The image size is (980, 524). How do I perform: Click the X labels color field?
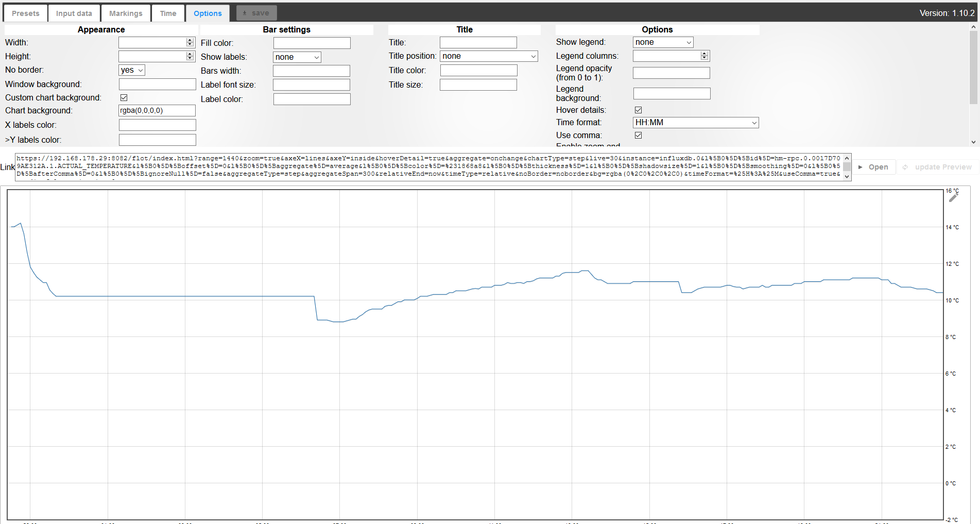click(158, 125)
